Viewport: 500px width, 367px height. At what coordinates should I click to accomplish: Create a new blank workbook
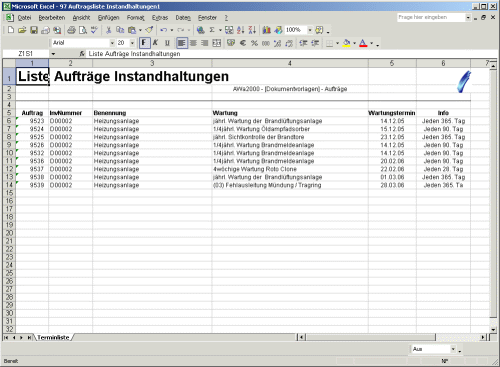pyautogui.click(x=11, y=30)
